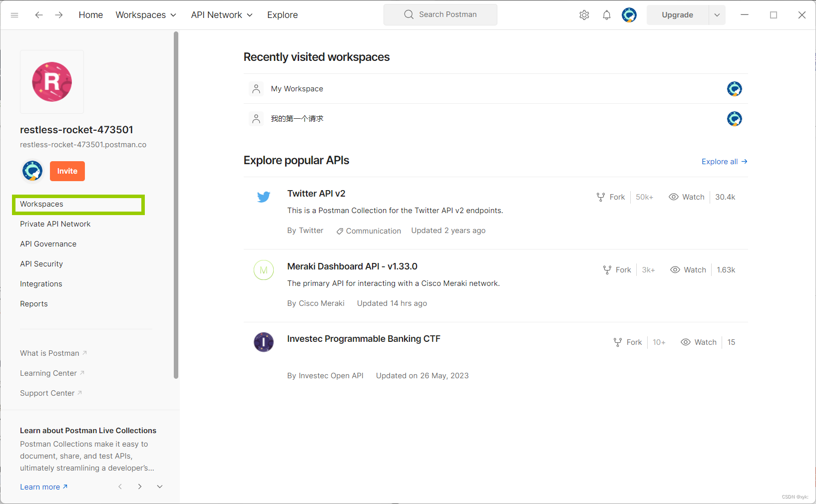This screenshot has width=816, height=504.
Task: Click member avatar beside Invite button
Action: [x=32, y=171]
